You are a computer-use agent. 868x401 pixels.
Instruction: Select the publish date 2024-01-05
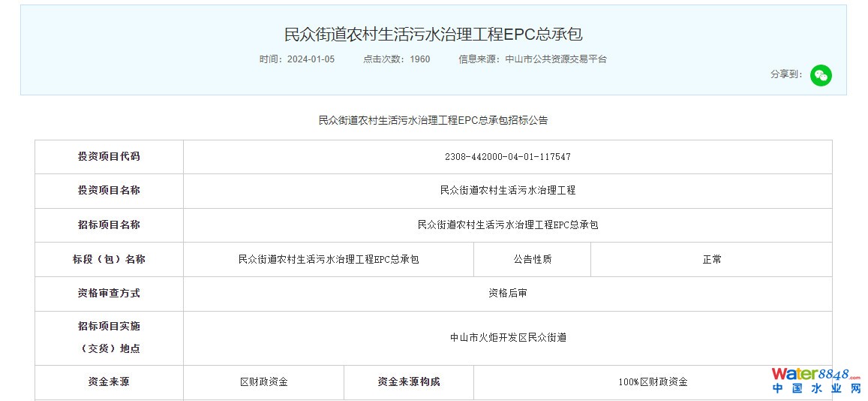311,59
